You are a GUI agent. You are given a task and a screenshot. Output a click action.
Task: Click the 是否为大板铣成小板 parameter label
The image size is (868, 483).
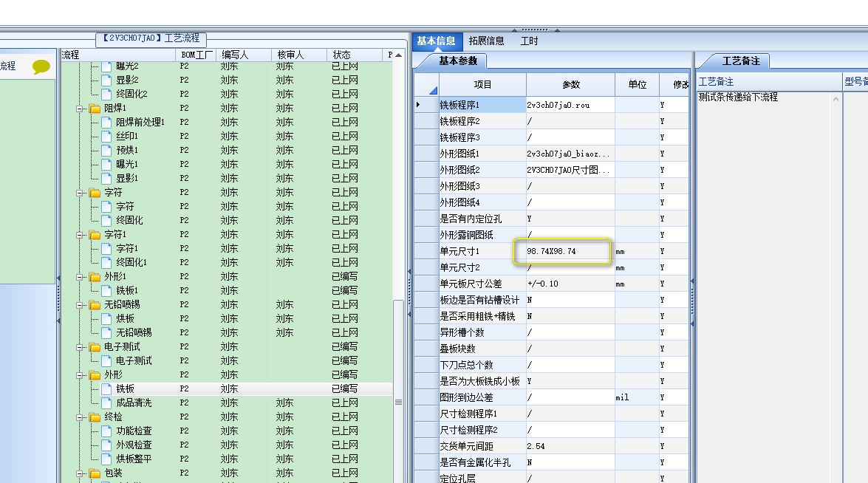pos(479,381)
